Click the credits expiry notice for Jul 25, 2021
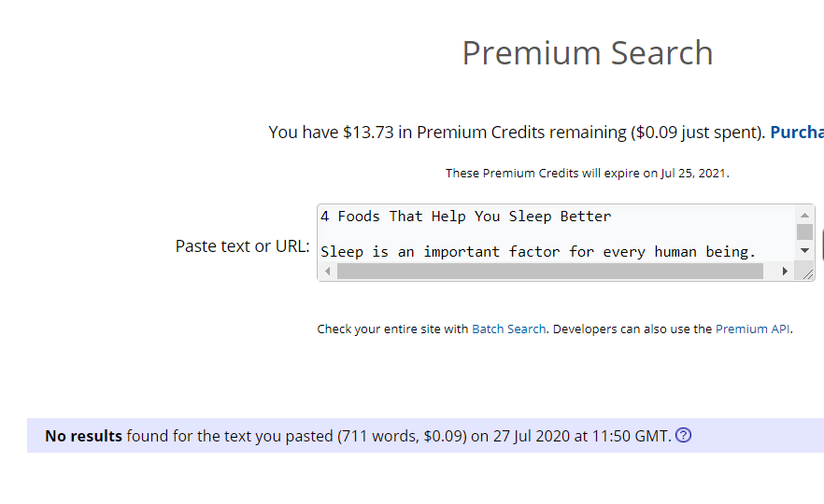 click(x=587, y=173)
